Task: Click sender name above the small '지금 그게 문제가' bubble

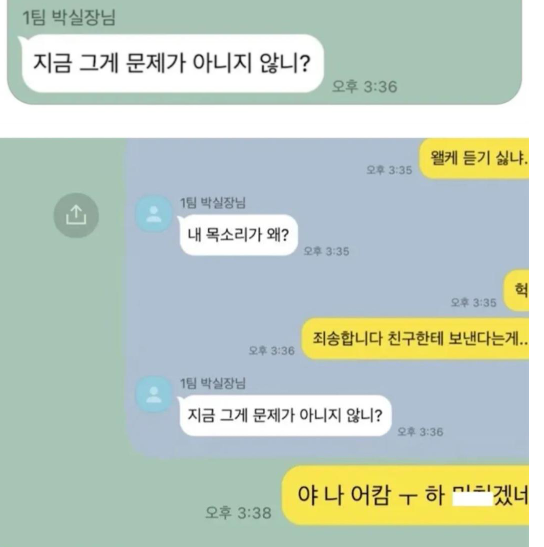Action: (213, 383)
